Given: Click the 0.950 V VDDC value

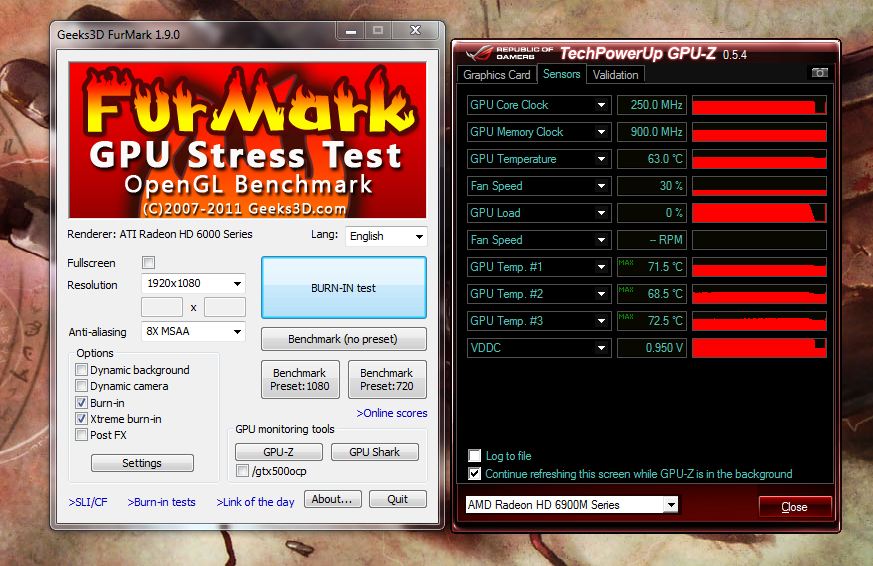Looking at the screenshot, I should (652, 348).
